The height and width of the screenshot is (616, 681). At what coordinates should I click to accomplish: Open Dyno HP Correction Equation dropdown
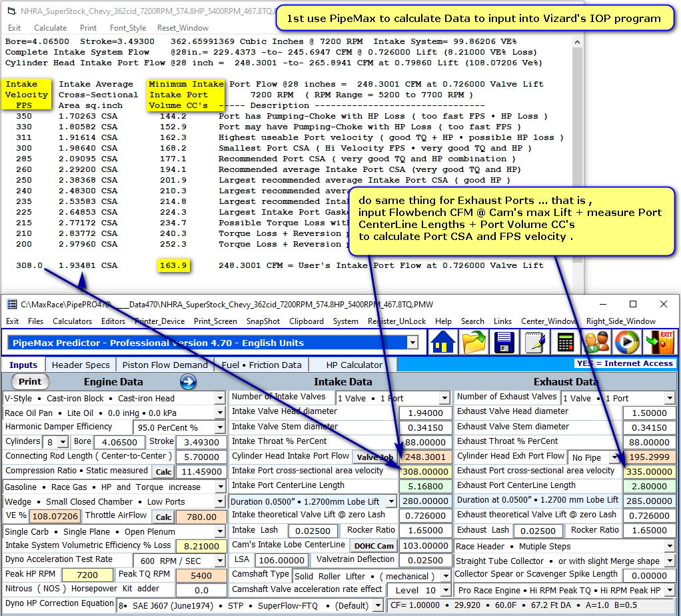pos(378,605)
